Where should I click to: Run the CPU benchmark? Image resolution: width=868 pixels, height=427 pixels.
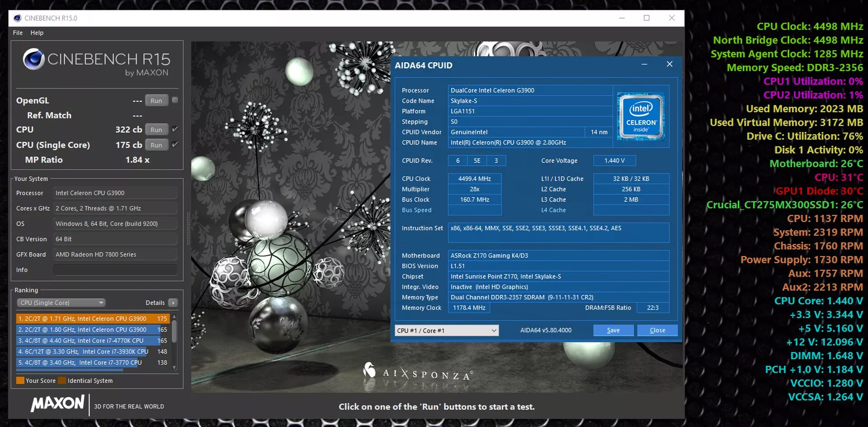156,129
